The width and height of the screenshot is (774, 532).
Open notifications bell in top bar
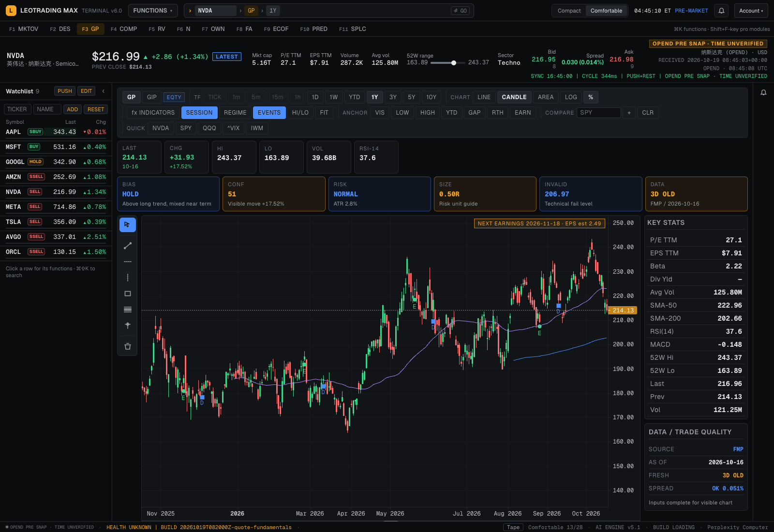[721, 11]
